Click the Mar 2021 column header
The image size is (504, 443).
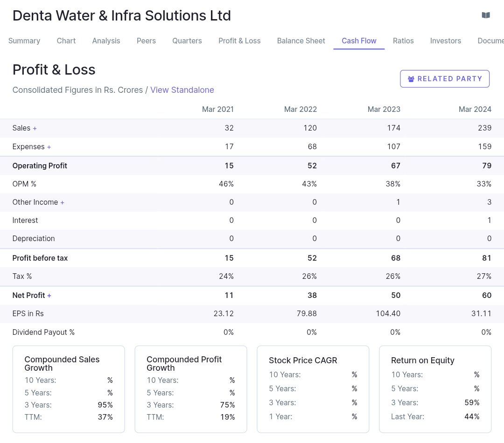217,109
